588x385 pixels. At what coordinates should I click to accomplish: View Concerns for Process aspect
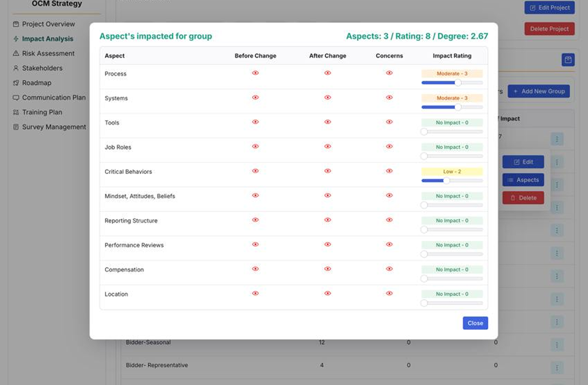point(389,73)
